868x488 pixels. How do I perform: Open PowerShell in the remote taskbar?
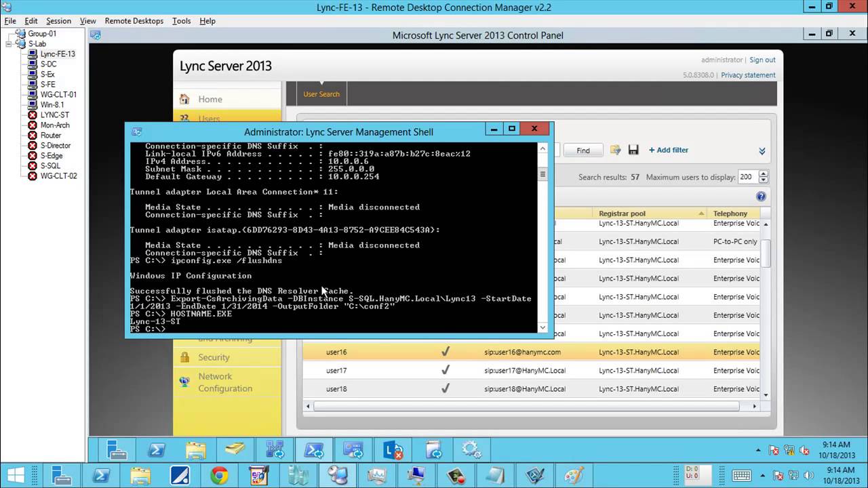[x=156, y=450]
